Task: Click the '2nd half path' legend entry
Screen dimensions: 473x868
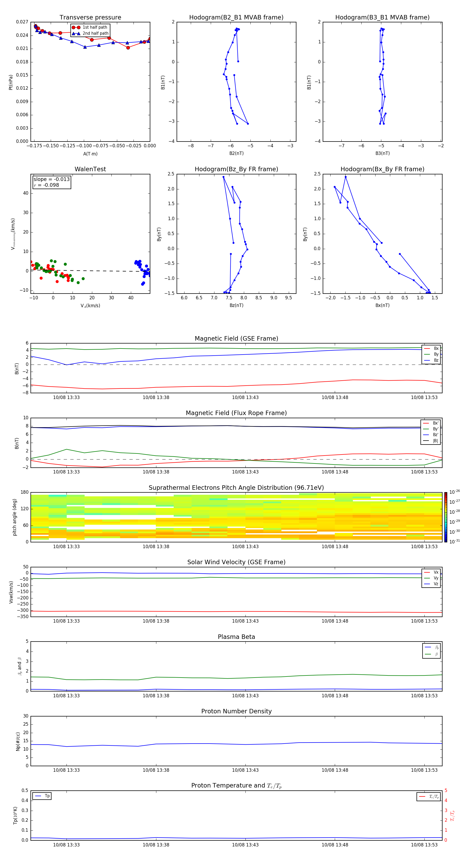Action: click(x=90, y=33)
